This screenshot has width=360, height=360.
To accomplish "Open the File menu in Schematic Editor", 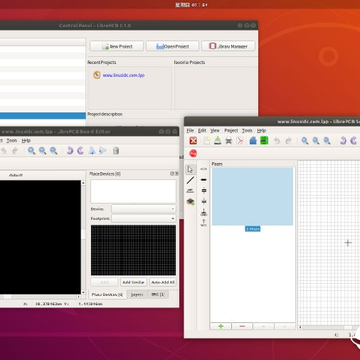I will pyautogui.click(x=190, y=130).
